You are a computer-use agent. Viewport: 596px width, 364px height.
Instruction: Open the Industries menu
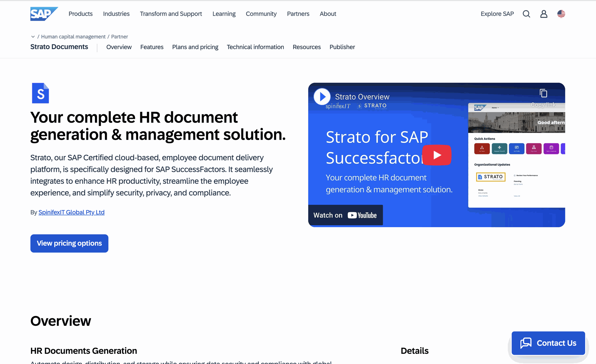coord(116,14)
